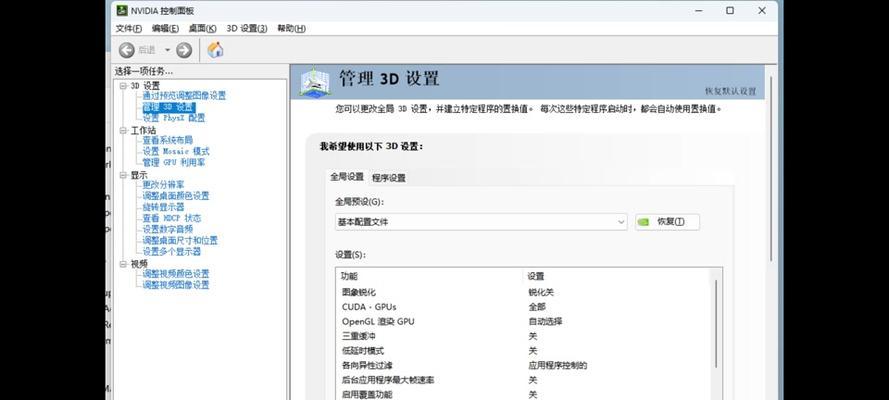
Task: Click the NVIDIA logo in title bar
Action: tap(122, 10)
